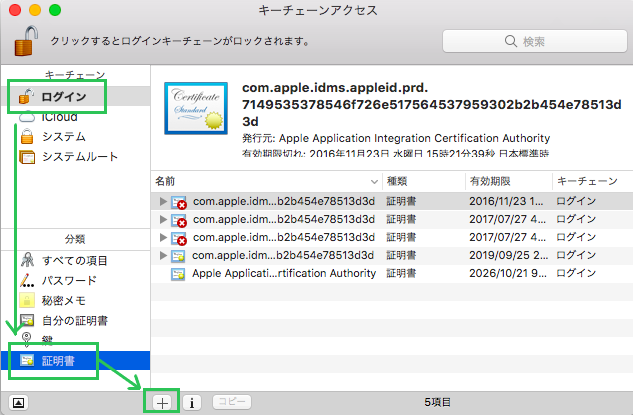Click the システム padlock icon

pyautogui.click(x=27, y=136)
